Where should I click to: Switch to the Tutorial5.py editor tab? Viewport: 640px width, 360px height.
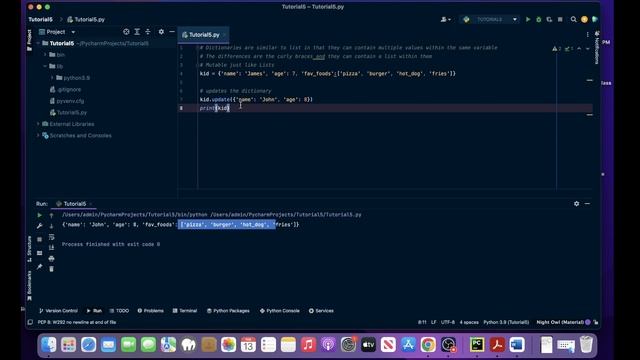203,35
